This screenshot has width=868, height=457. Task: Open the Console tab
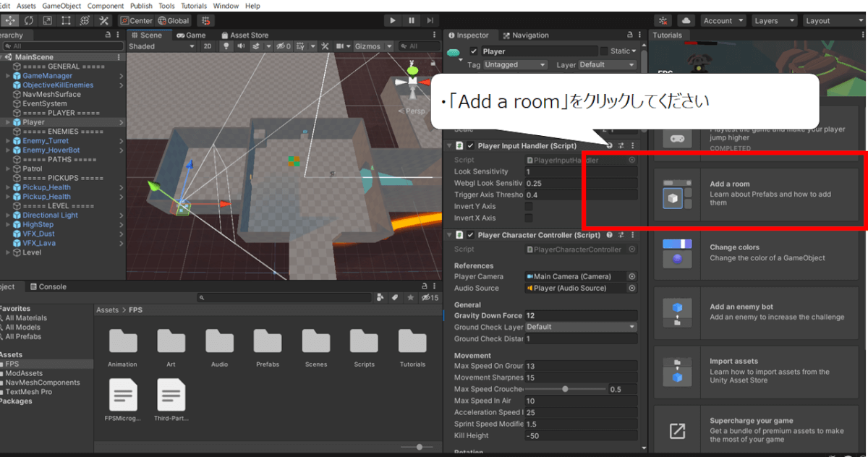click(x=48, y=286)
